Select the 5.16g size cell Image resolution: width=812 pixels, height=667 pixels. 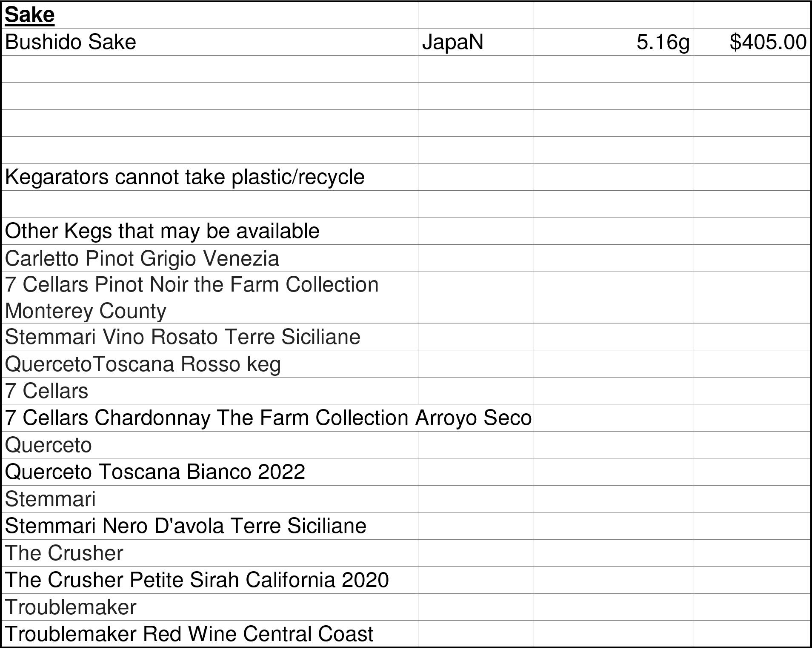pos(663,42)
